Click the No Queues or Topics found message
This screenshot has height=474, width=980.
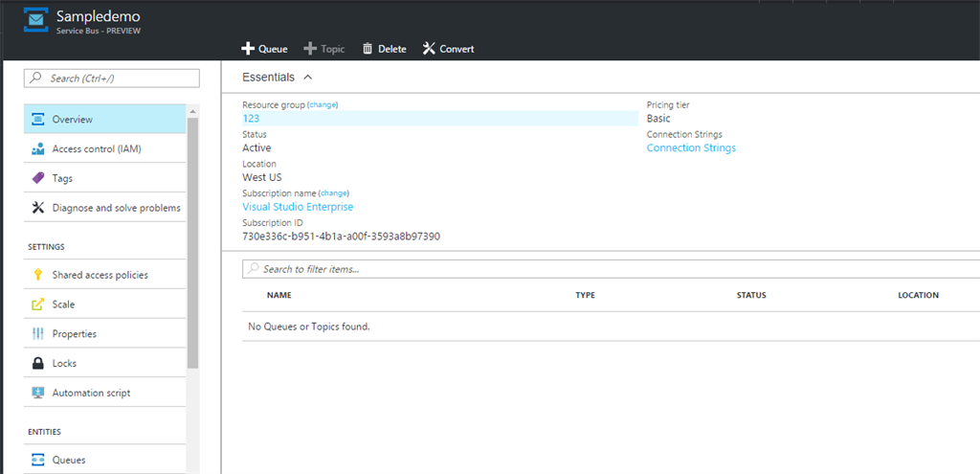pyautogui.click(x=309, y=327)
